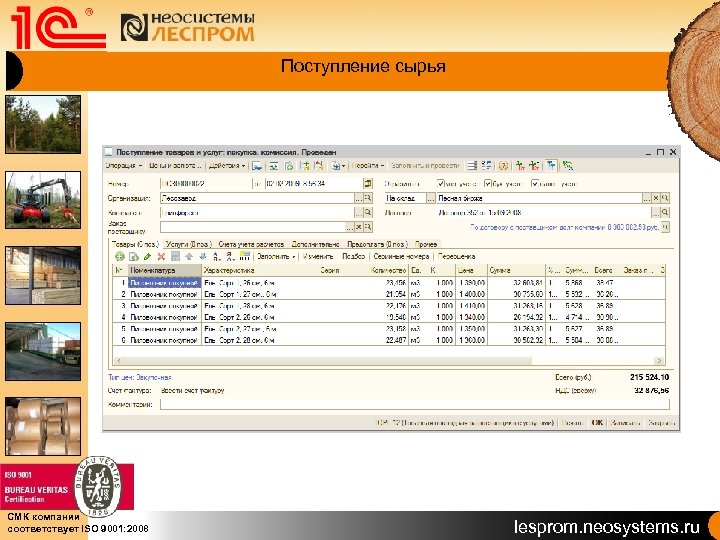Click the green pencil edit row icon
This screenshot has width=720, height=540.
point(147,257)
